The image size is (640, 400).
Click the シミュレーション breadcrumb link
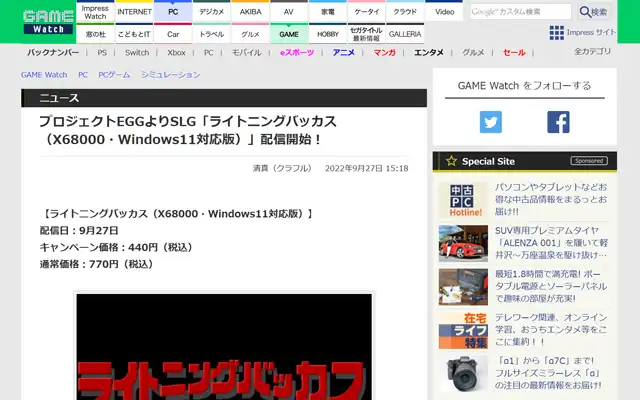pyautogui.click(x=171, y=75)
